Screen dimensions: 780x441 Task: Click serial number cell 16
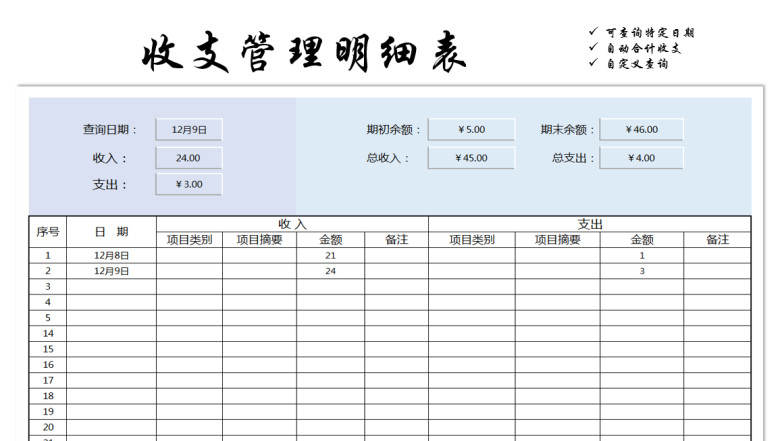48,364
